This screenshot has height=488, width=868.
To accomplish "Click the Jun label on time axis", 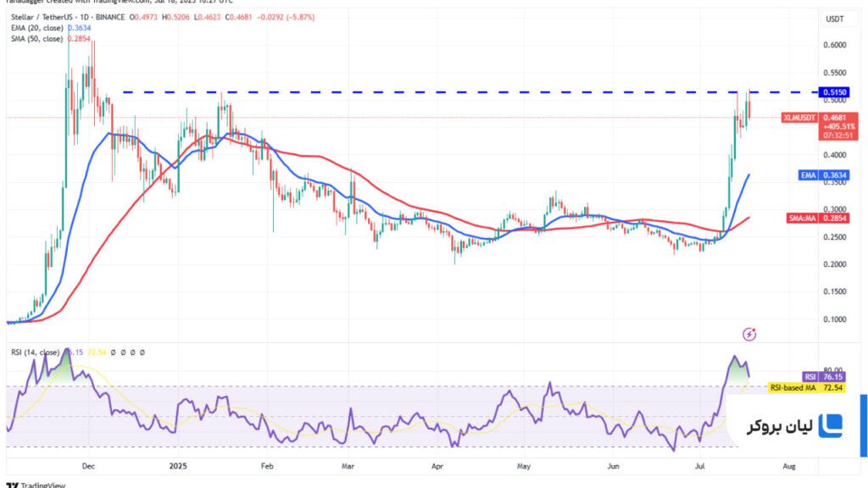I will [614, 467].
